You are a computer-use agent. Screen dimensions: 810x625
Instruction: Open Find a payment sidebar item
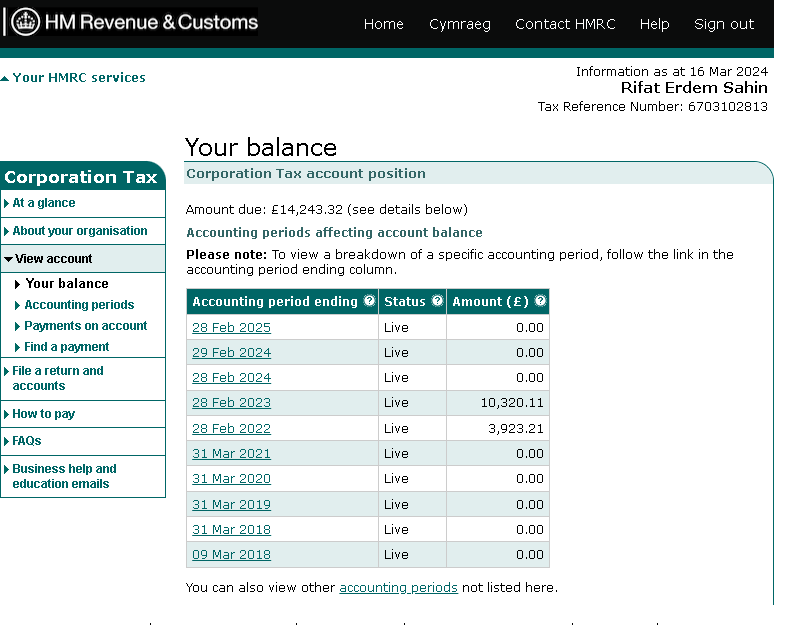[x=67, y=347]
